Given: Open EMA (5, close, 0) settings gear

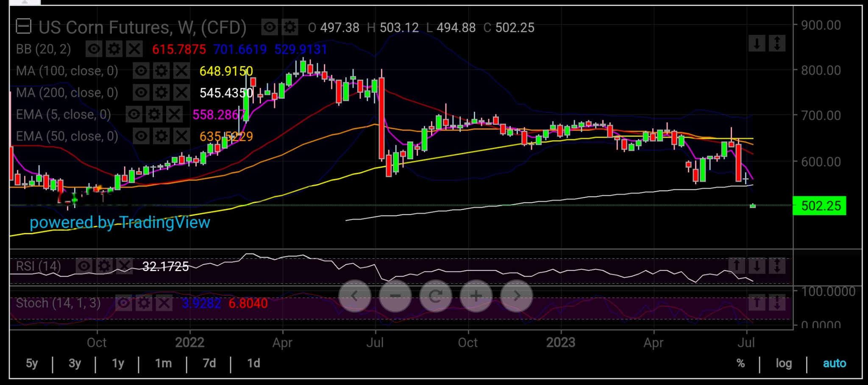Looking at the screenshot, I should (154, 114).
